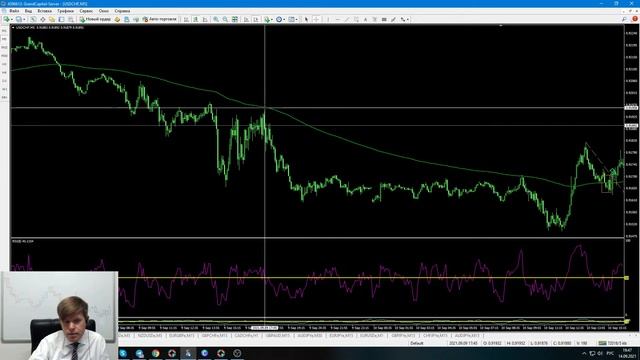Open the Вставка menu
The image size is (640, 360).
44,11
